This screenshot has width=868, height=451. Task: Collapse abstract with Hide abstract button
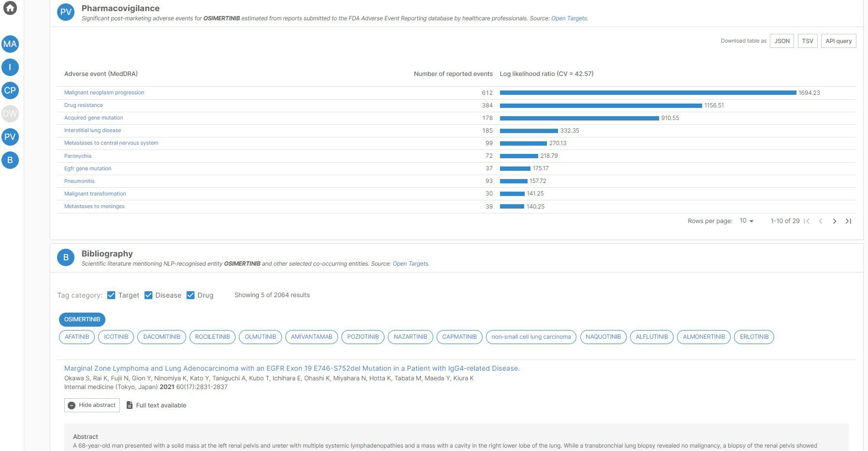coord(92,405)
